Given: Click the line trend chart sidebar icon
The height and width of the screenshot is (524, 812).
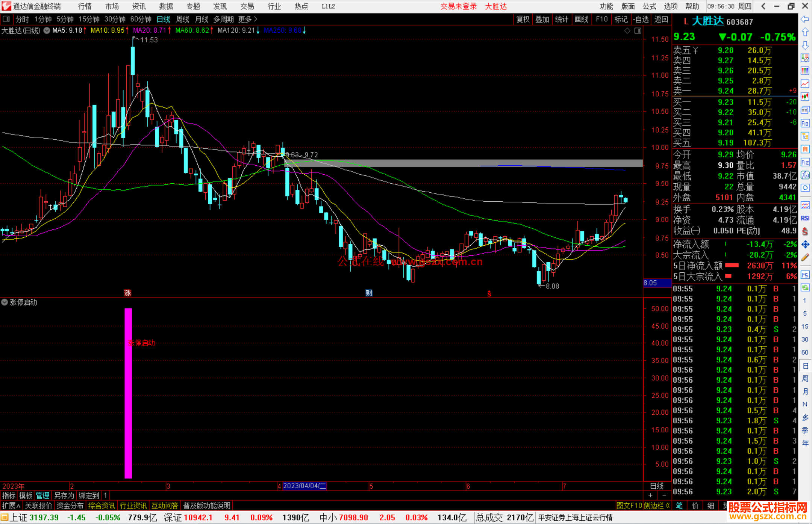Looking at the screenshot, I should pyautogui.click(x=805, y=84).
